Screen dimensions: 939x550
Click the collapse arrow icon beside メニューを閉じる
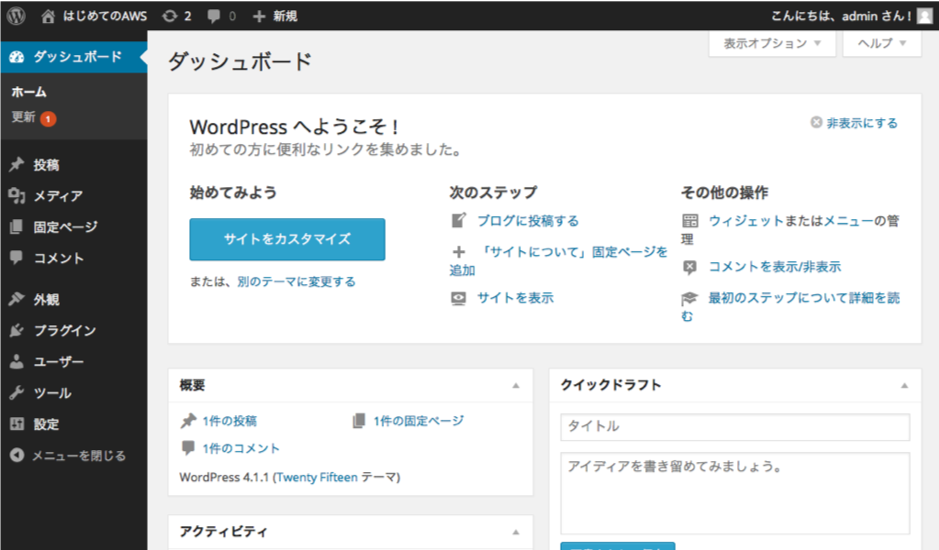17,455
